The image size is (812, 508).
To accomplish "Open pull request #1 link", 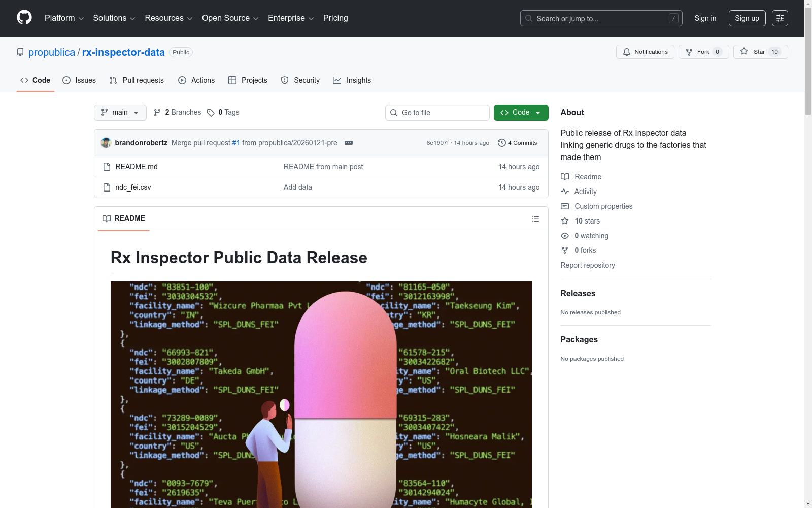I will tap(236, 143).
